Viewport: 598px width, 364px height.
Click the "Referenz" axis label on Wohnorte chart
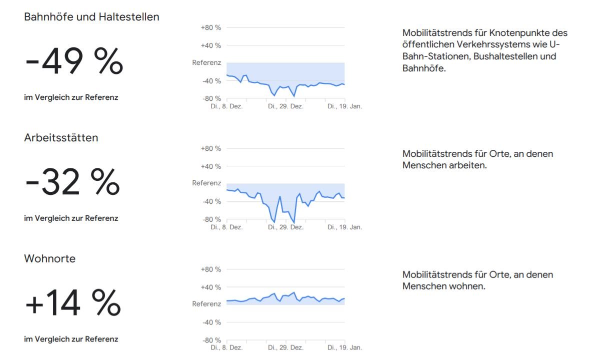pos(206,304)
